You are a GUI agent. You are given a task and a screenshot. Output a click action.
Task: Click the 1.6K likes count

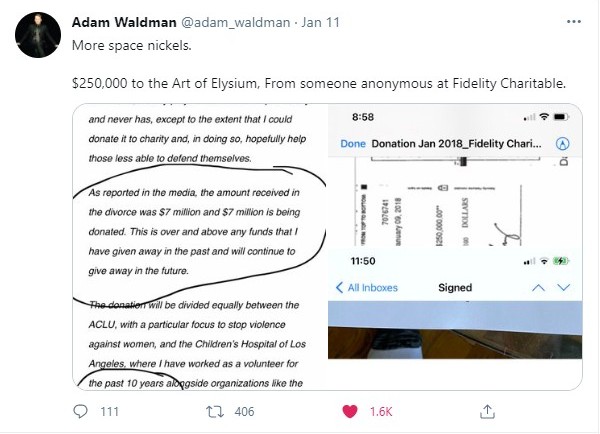point(381,412)
